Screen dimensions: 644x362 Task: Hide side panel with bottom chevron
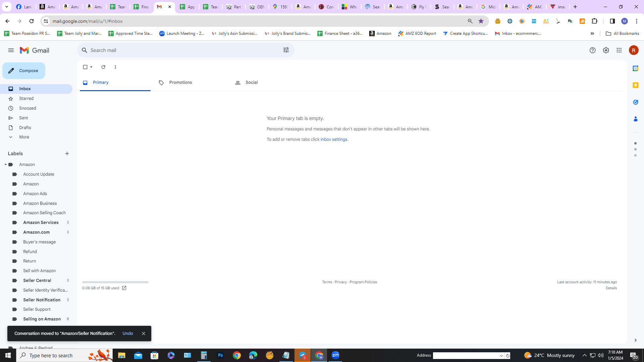[x=635, y=340]
